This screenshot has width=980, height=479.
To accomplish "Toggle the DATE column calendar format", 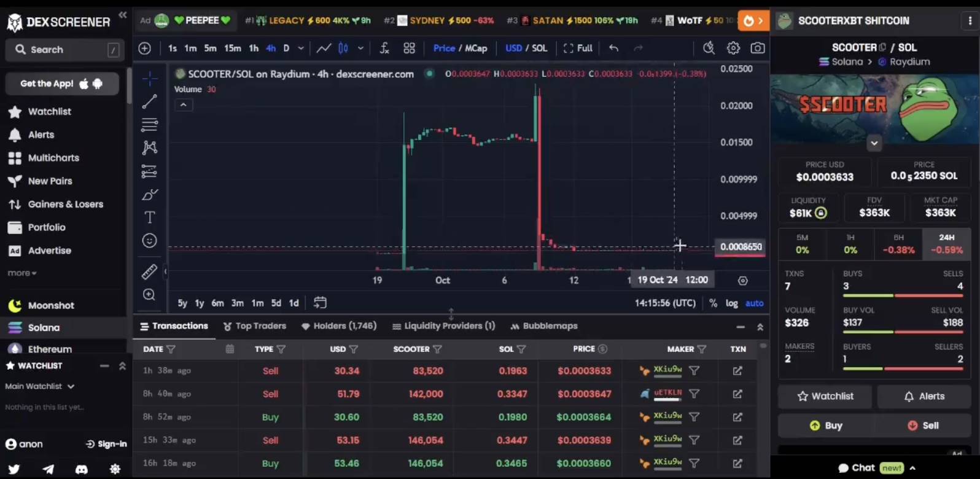I will (x=230, y=349).
